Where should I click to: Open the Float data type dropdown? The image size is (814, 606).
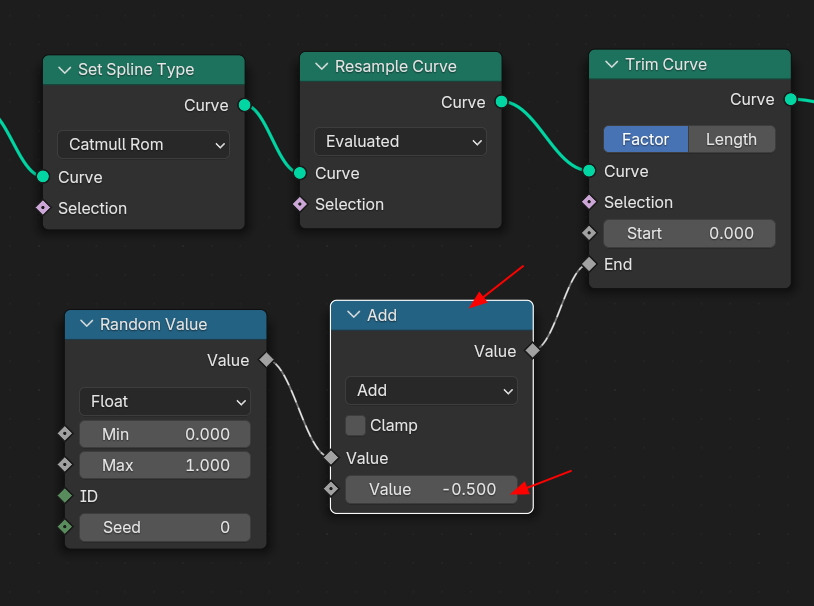click(165, 401)
